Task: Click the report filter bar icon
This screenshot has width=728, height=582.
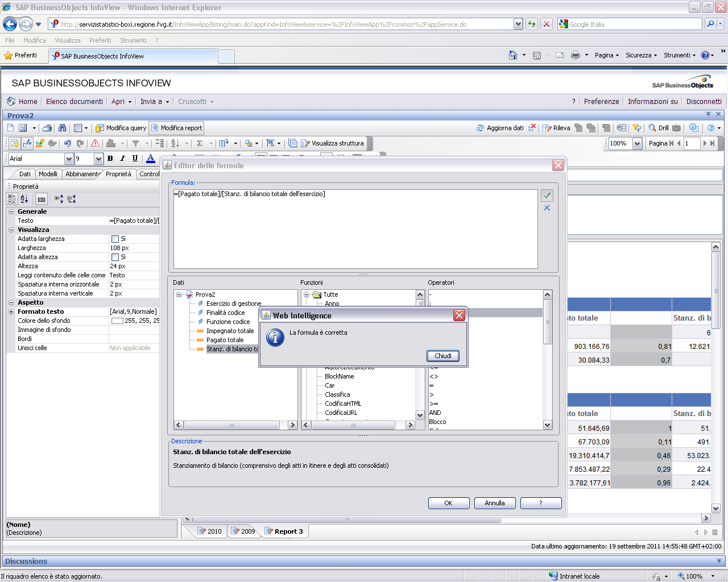Action: tap(636, 128)
